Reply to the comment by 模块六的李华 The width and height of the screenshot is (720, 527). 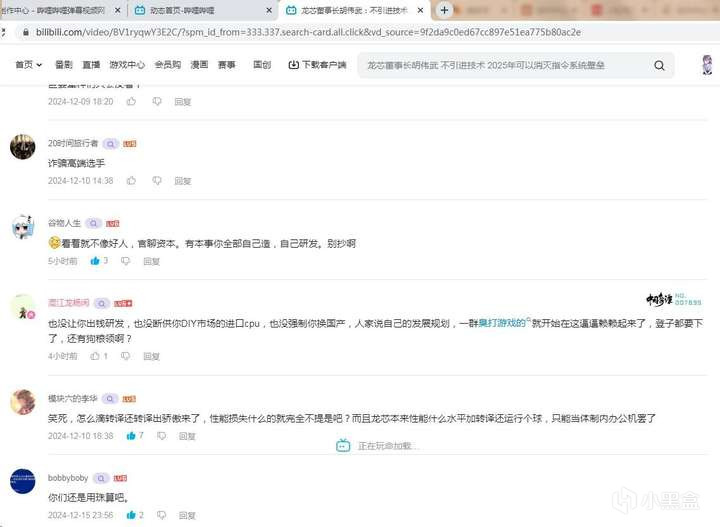pos(187,436)
